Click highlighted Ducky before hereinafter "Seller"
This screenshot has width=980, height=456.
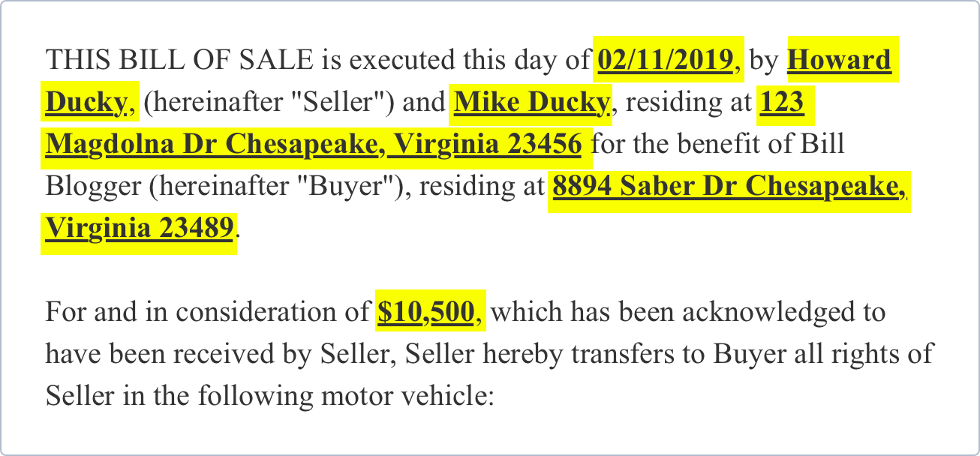point(86,101)
